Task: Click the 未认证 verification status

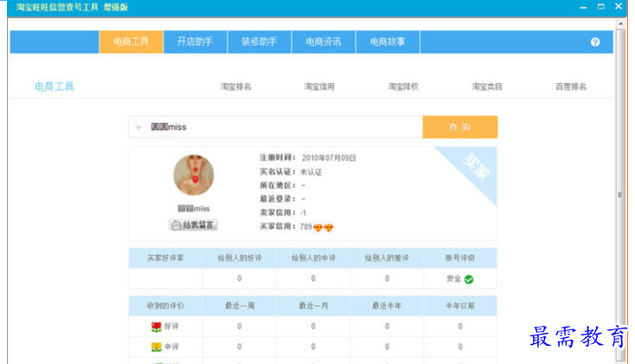Action: click(311, 172)
